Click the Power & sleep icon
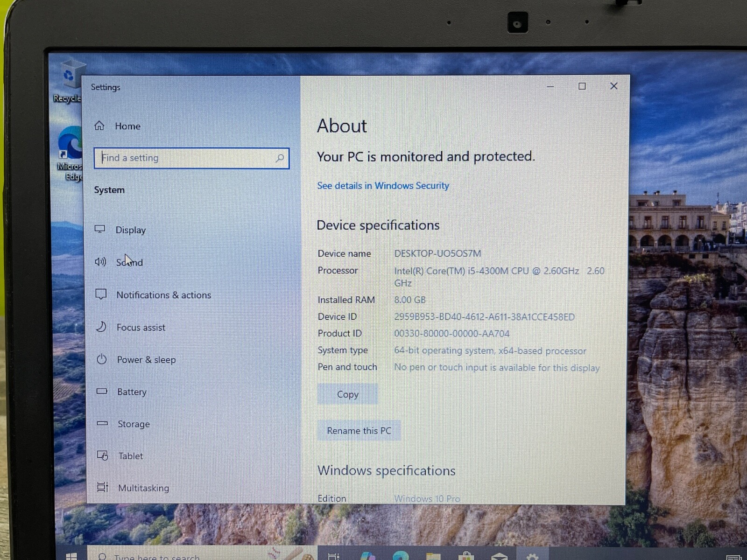747x560 pixels. [102, 359]
